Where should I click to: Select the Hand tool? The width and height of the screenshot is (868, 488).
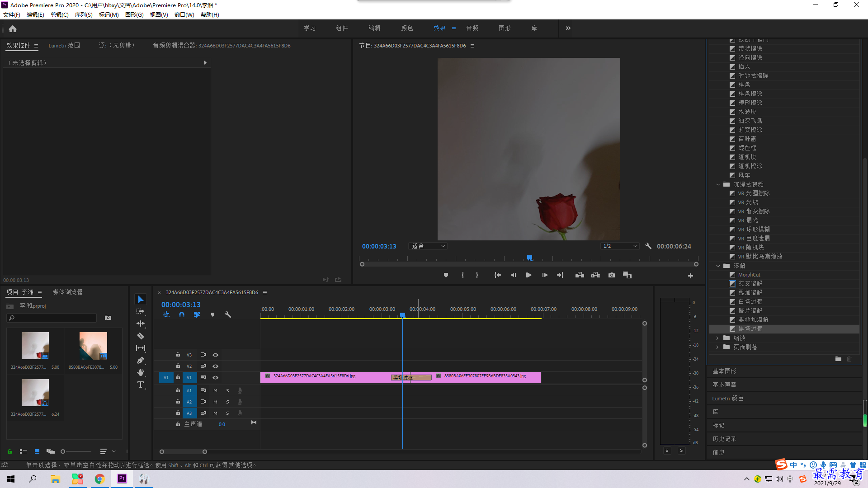[x=141, y=372]
